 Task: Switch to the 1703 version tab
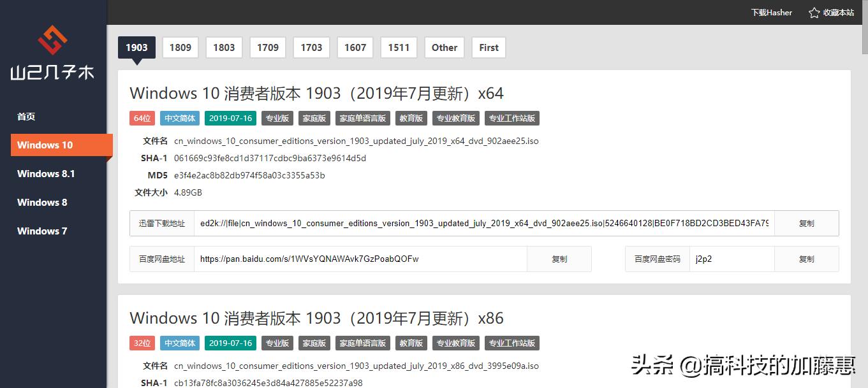pos(311,47)
